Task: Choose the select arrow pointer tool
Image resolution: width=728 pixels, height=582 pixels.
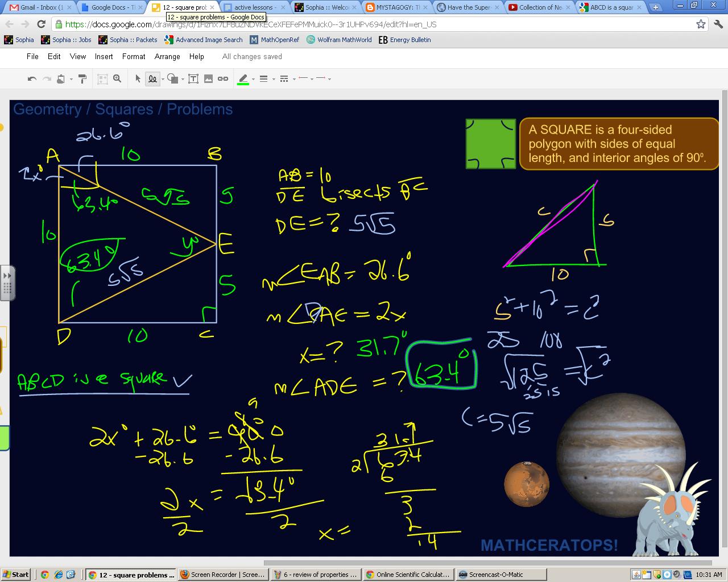Action: click(138, 79)
